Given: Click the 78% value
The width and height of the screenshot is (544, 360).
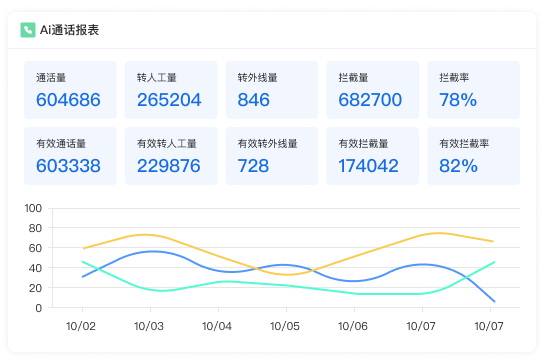Looking at the screenshot, I should point(458,100).
